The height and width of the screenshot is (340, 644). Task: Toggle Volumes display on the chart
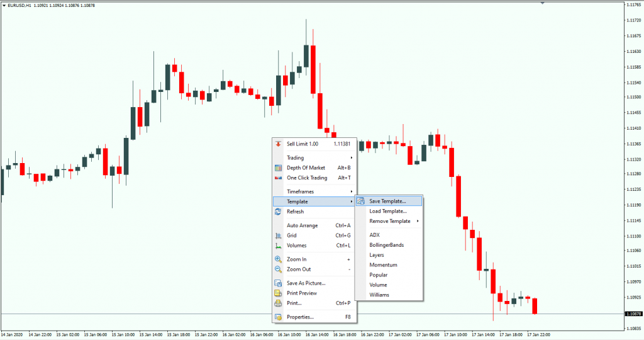tap(297, 246)
